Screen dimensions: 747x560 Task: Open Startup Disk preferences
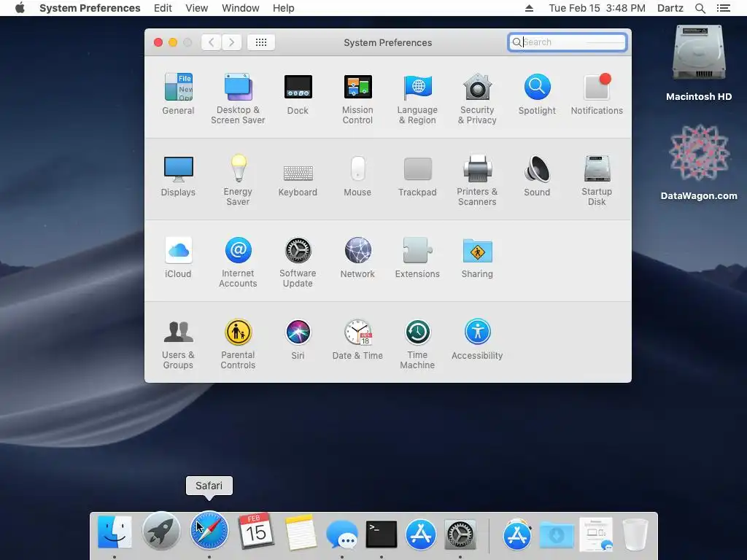tap(597, 180)
